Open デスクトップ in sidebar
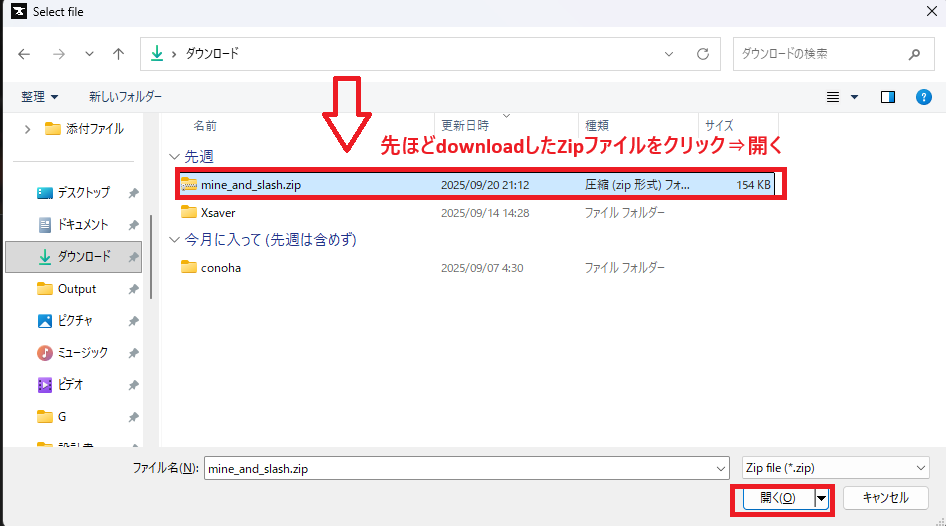The height and width of the screenshot is (526, 946). [x=74, y=192]
